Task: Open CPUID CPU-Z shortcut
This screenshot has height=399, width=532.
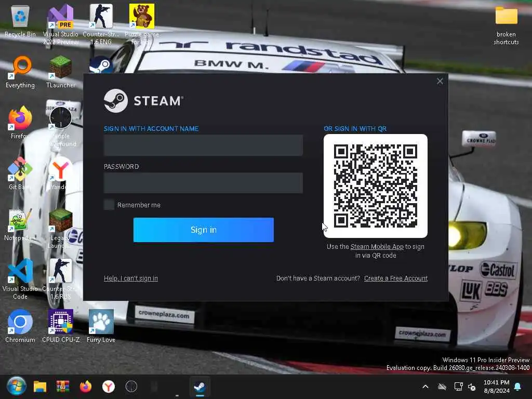Action: tap(60, 326)
